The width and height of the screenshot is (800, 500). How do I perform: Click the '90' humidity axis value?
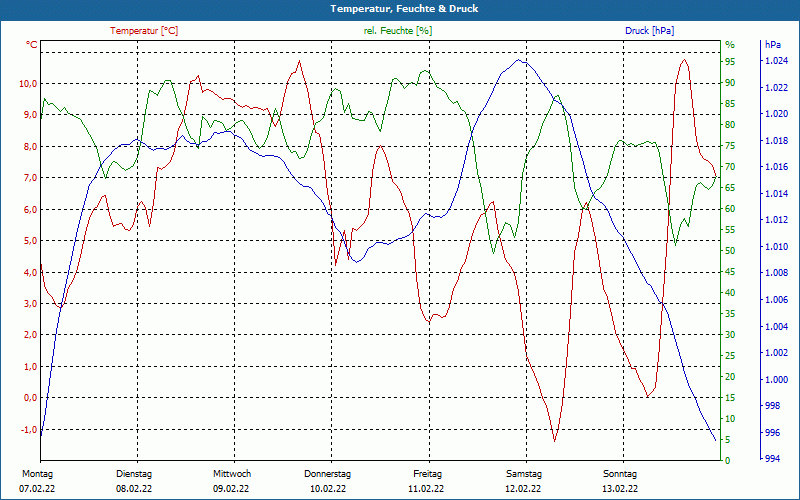click(730, 83)
